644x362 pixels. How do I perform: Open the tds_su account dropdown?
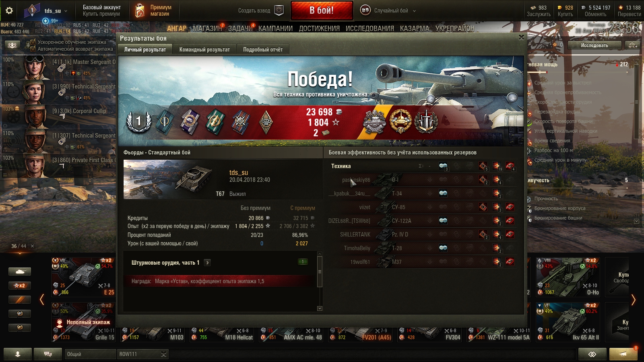(x=56, y=11)
